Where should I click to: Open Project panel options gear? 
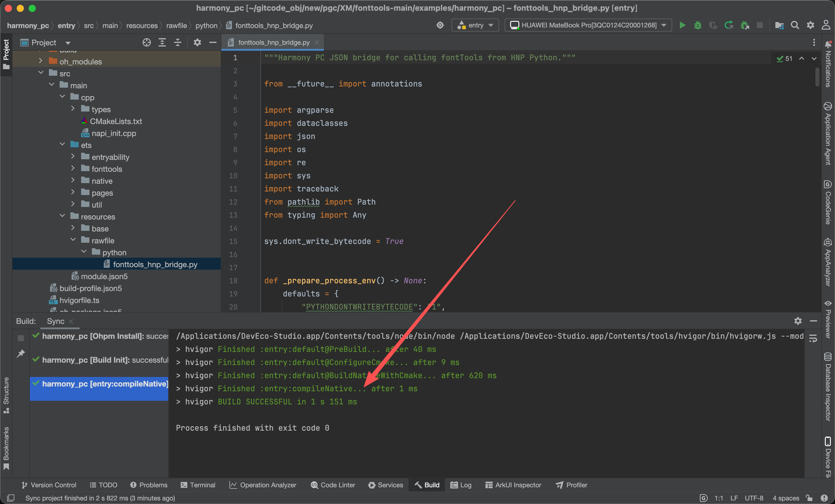pos(197,42)
